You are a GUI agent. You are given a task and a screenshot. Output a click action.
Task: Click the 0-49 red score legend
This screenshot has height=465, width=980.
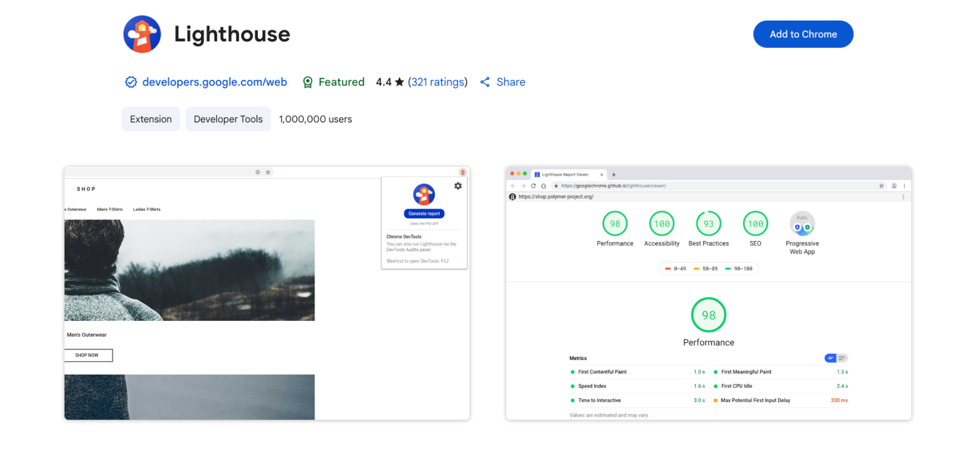(676, 269)
